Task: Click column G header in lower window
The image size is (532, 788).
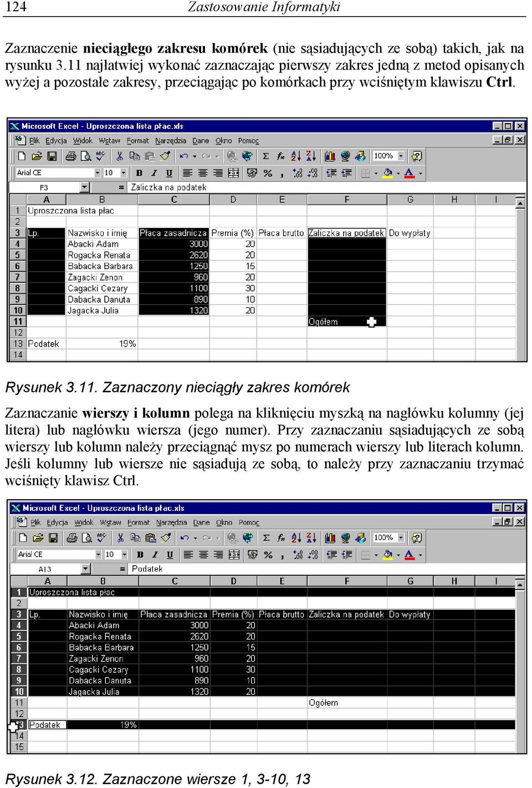Action: pos(410,581)
